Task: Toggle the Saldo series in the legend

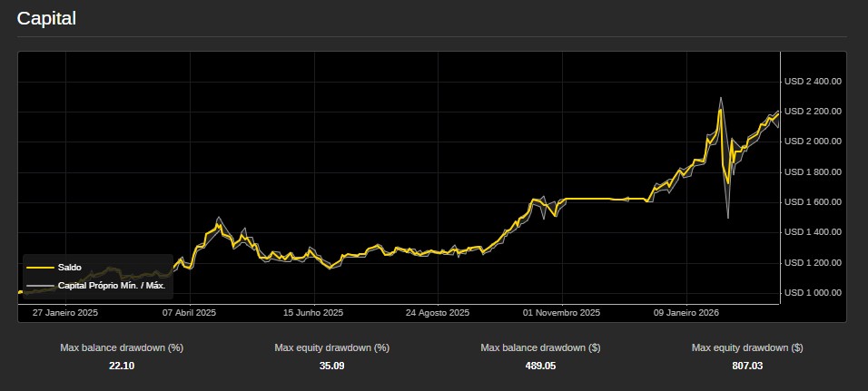Action: click(69, 268)
